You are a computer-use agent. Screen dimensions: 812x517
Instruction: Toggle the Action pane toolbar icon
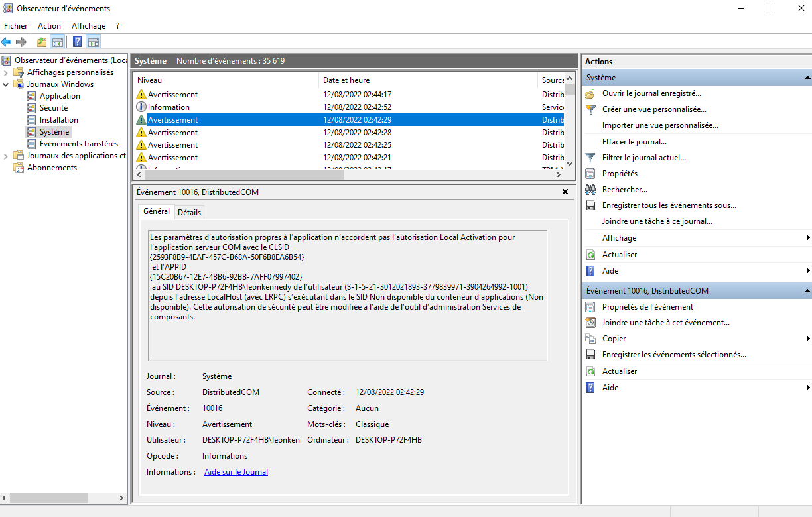tap(94, 42)
